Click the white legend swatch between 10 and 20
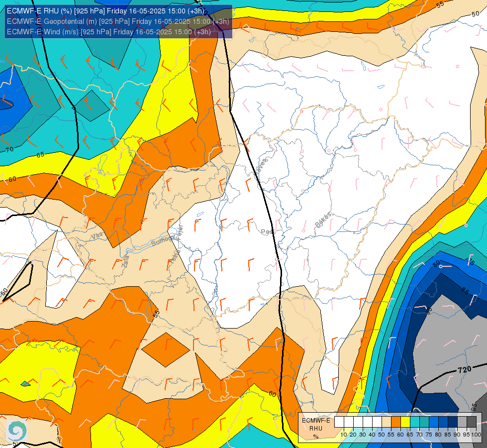487x448 pixels. (x=349, y=422)
